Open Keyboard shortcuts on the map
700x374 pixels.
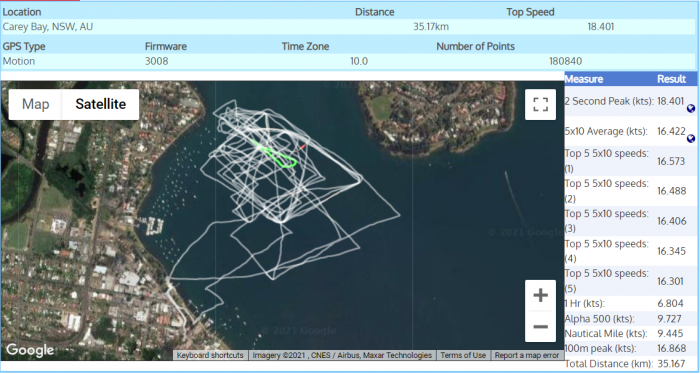(x=210, y=355)
